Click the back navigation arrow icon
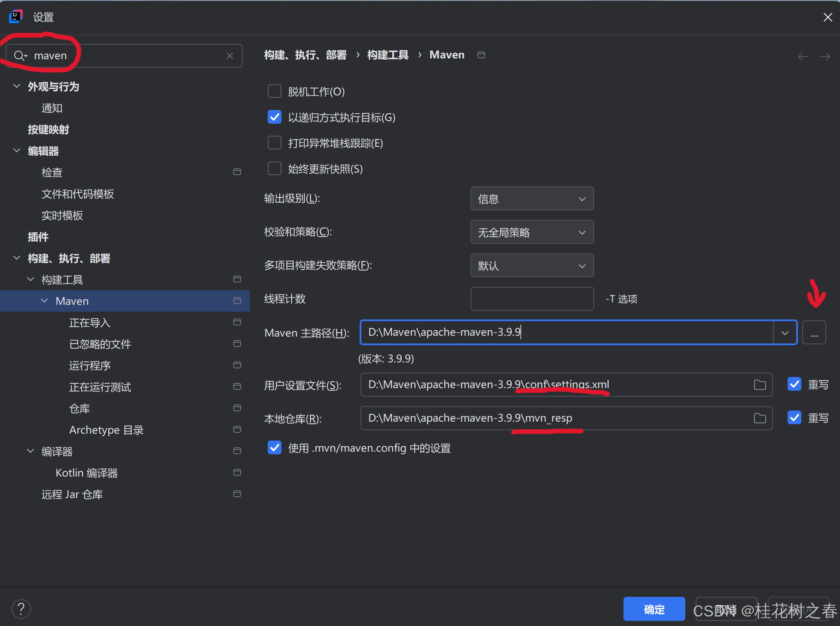 tap(803, 57)
